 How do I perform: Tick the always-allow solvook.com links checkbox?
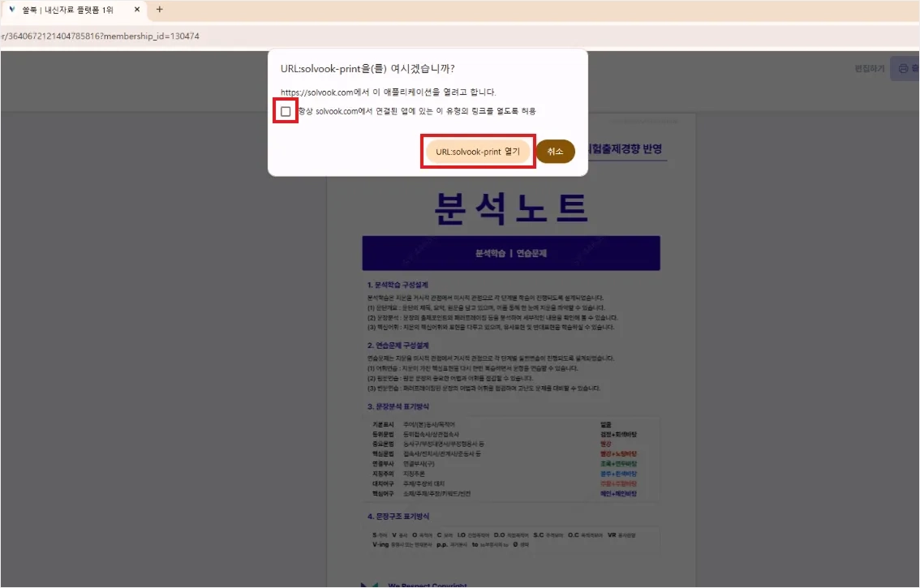(x=286, y=111)
